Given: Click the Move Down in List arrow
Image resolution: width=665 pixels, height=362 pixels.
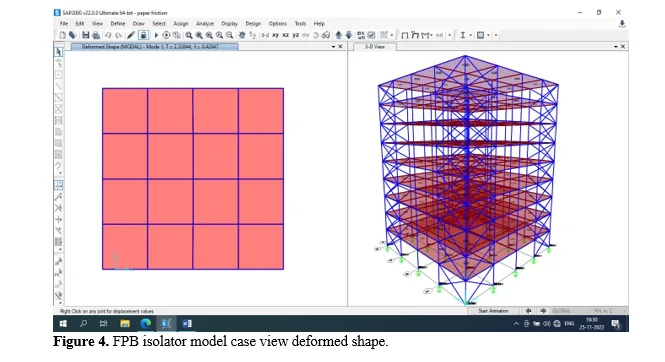Looking at the screenshot, I should pos(349,35).
